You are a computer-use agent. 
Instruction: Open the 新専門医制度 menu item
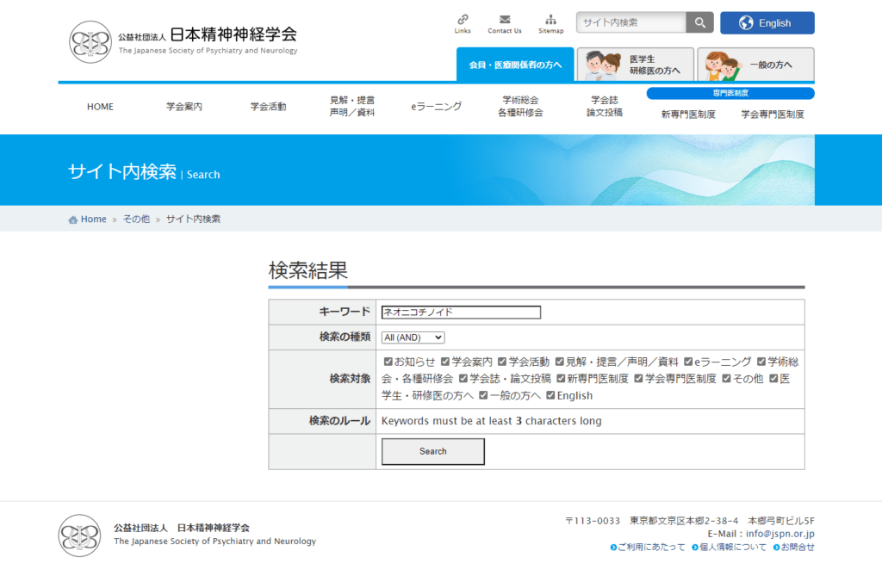coord(688,115)
